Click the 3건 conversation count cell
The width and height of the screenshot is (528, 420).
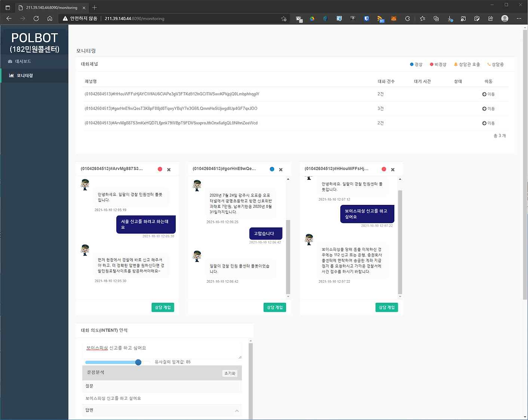click(x=381, y=109)
